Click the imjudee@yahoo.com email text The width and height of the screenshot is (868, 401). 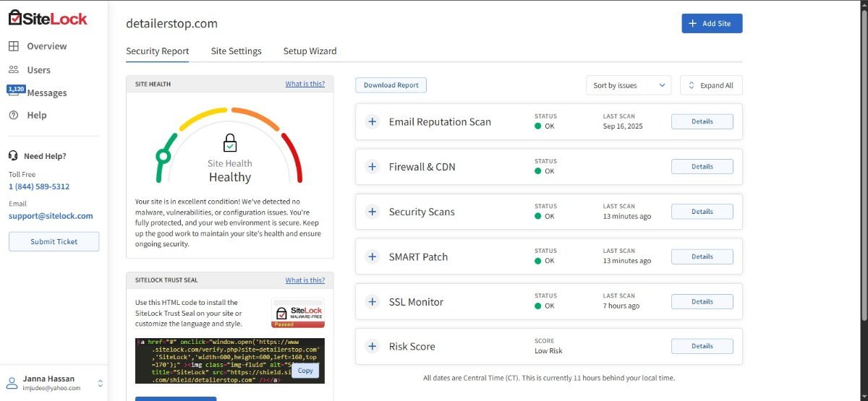[51, 388]
